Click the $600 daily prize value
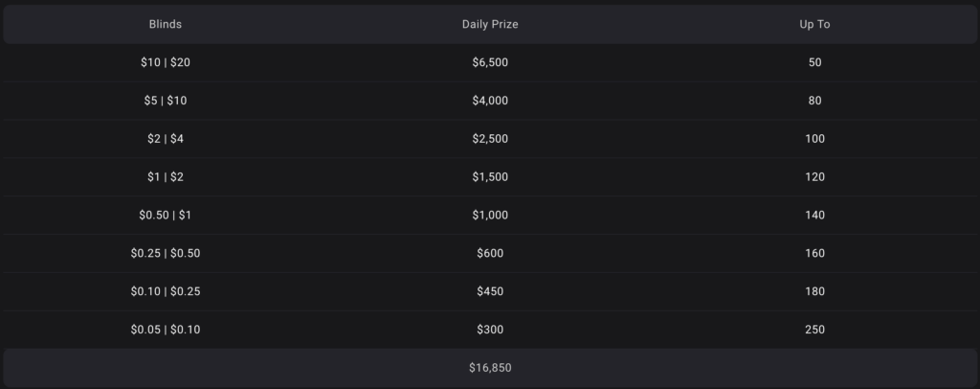This screenshot has width=980, height=389. pos(490,254)
